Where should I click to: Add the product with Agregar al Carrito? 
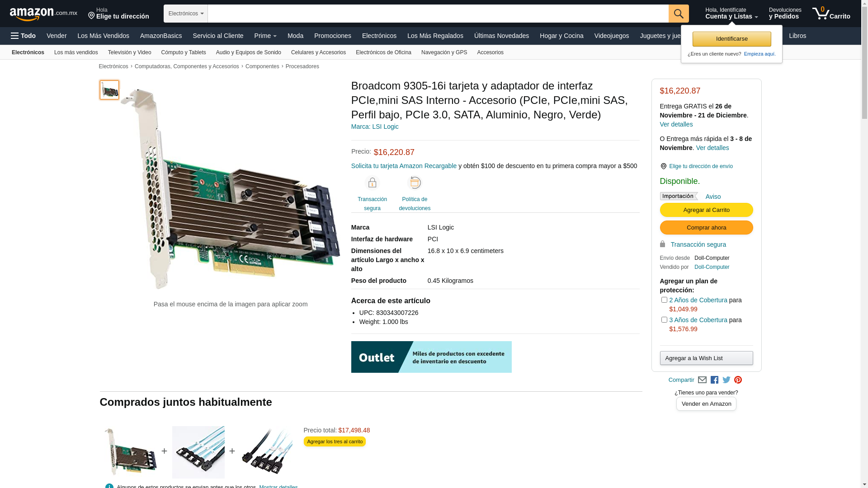pyautogui.click(x=706, y=210)
